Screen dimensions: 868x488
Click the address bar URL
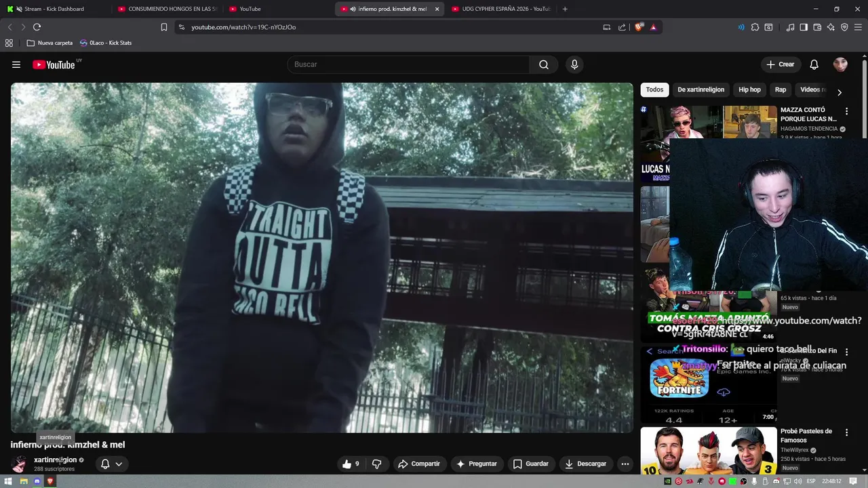click(243, 27)
